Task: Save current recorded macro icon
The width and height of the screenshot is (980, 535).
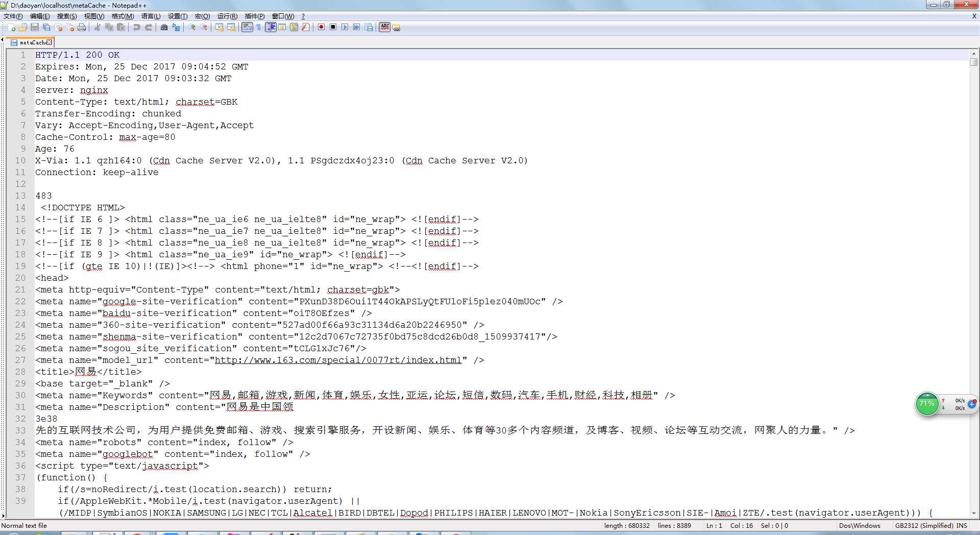Action: point(368,28)
